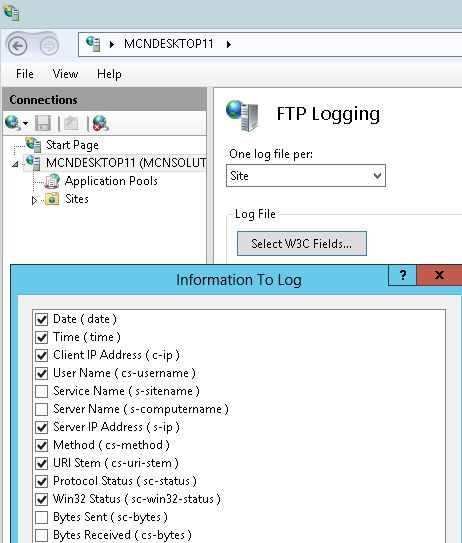Click the Application Pools icon
This screenshot has width=462, height=543.
52,181
